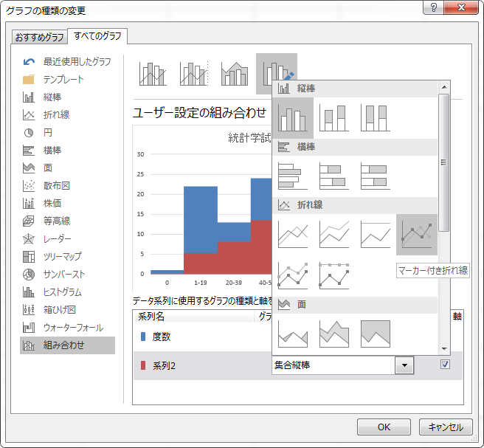
Task: Click キャンセル to discard changes
Action: (x=446, y=427)
